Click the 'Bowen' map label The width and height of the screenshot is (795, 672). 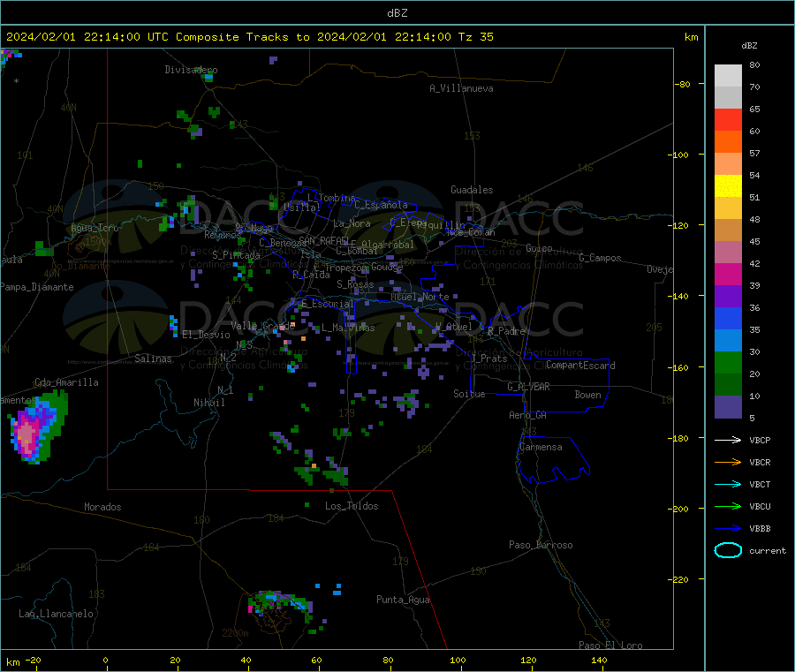click(587, 395)
